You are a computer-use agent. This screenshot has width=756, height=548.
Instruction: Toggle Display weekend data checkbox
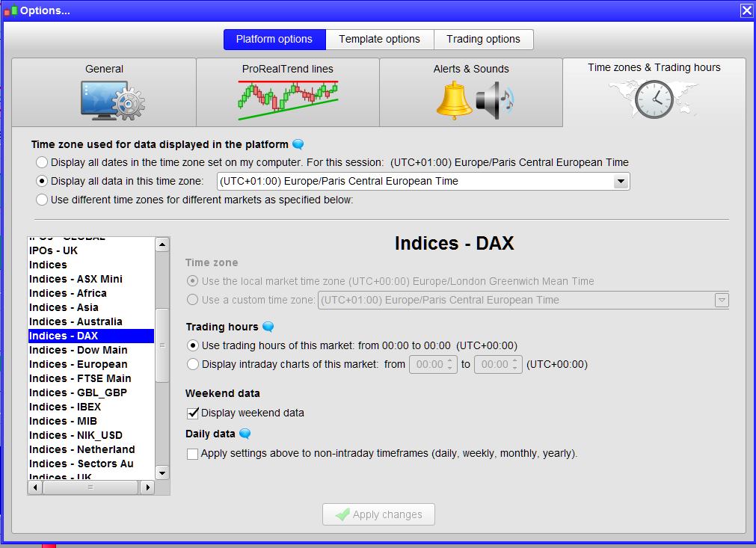(193, 413)
